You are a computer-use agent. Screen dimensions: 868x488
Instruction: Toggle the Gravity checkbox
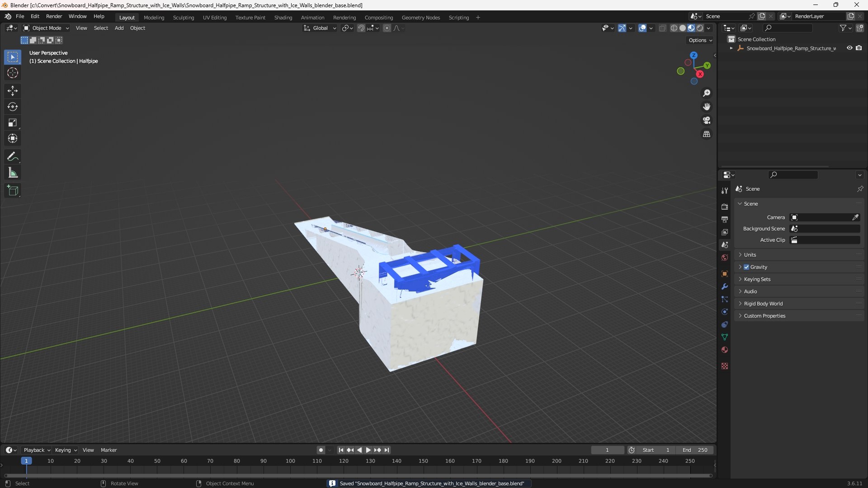(x=746, y=267)
